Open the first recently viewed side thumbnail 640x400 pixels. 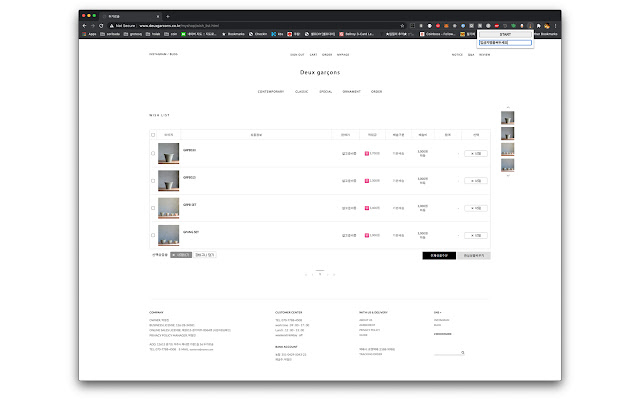(508, 118)
